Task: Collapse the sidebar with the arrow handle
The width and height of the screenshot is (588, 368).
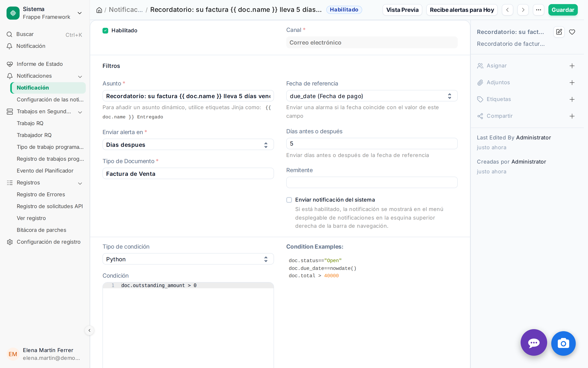Action: pyautogui.click(x=89, y=330)
